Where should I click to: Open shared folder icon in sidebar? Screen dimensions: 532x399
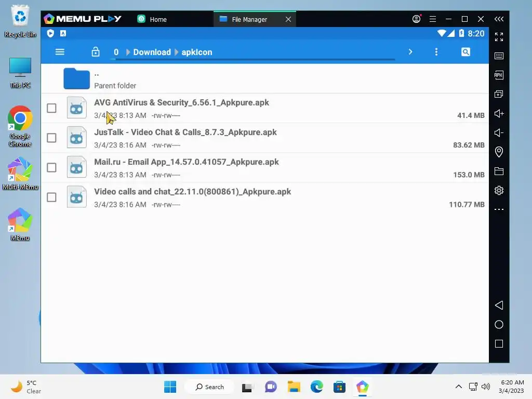(499, 171)
